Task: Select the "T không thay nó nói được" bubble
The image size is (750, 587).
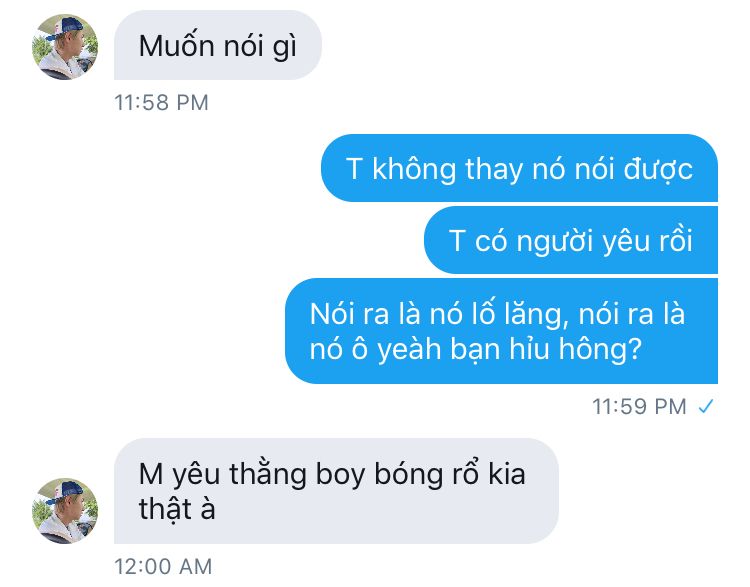Action: tap(519, 168)
